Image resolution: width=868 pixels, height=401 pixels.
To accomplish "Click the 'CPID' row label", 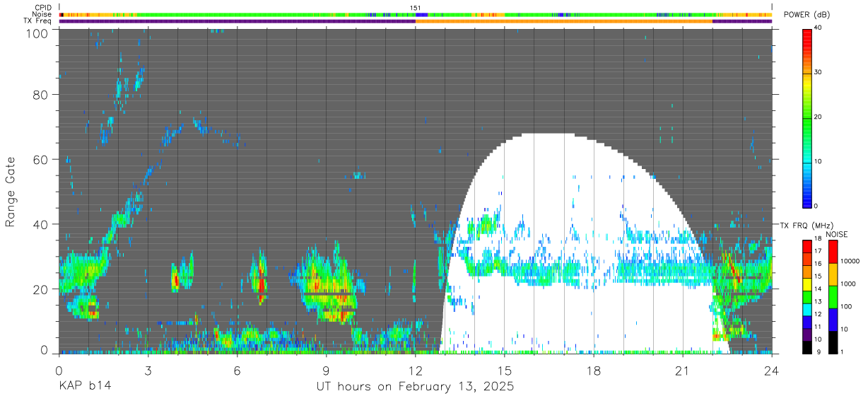I will (43, 8).
